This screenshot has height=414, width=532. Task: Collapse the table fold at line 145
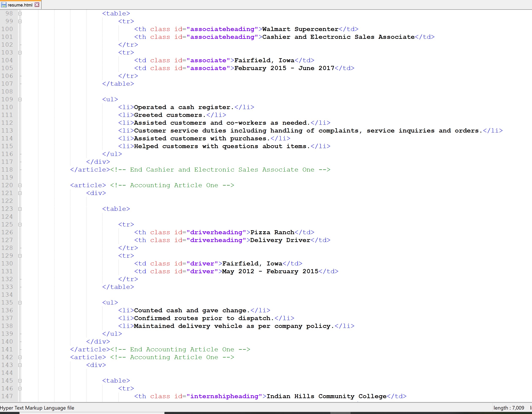coord(20,381)
